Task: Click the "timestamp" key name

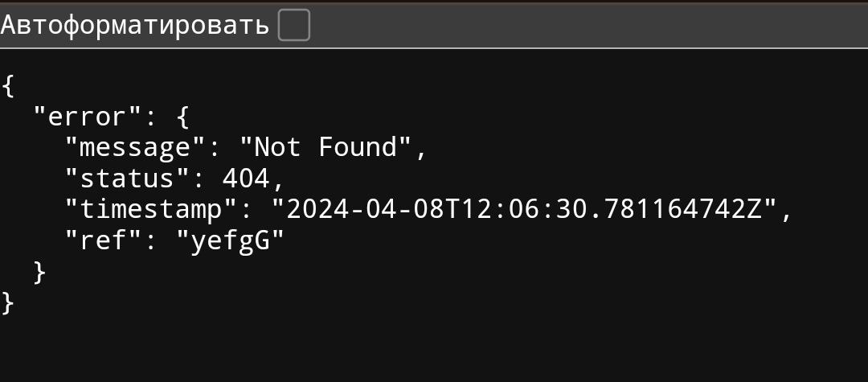Action: (x=151, y=210)
